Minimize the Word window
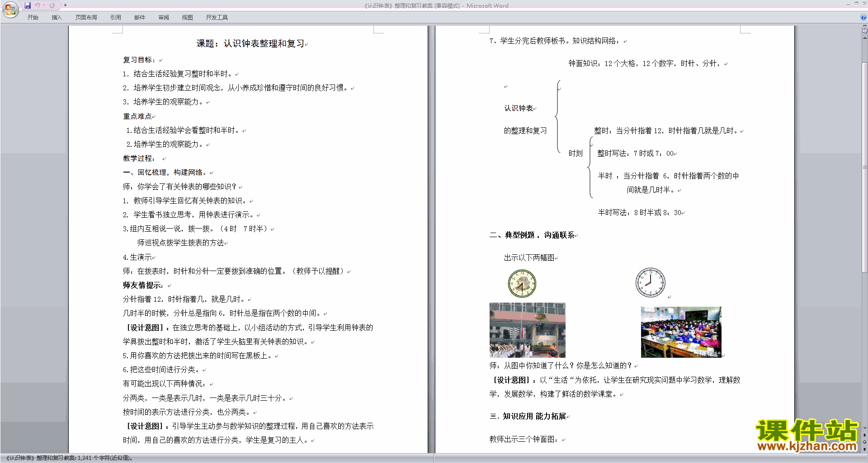This screenshot has height=463, width=868. [x=848, y=4]
